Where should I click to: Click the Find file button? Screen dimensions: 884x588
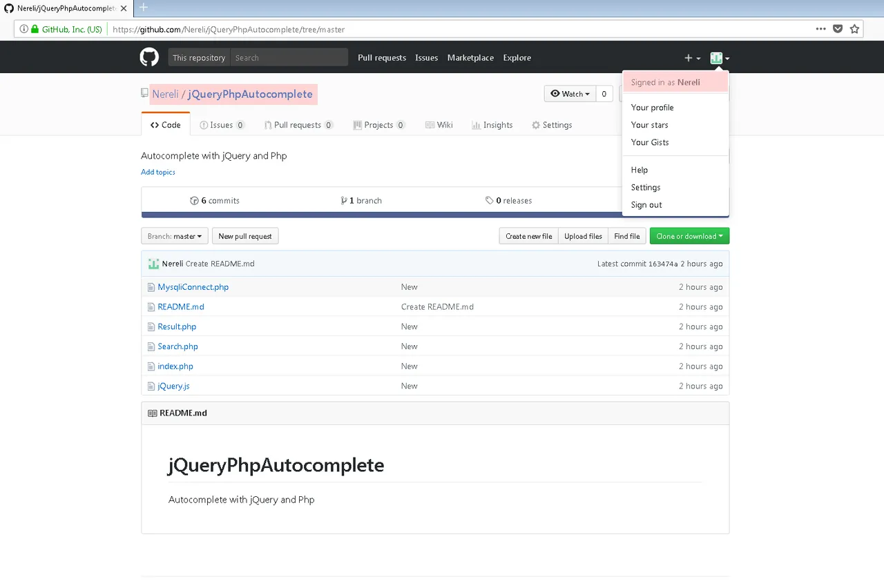tap(627, 236)
